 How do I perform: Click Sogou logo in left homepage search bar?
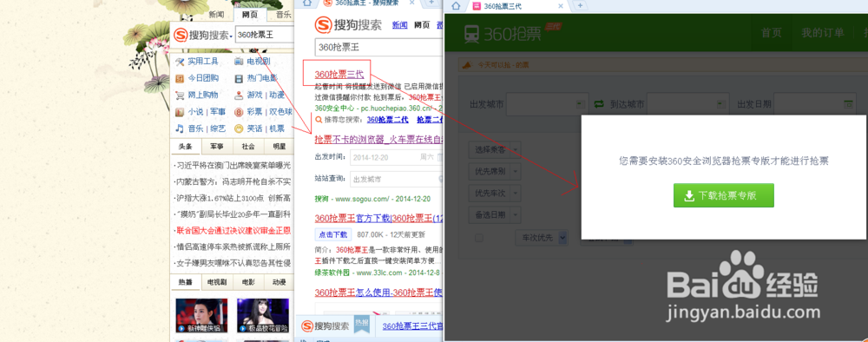point(181,35)
